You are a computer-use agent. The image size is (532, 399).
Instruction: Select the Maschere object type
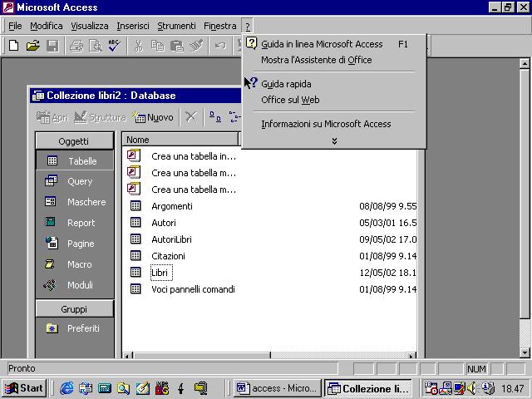(x=75, y=202)
